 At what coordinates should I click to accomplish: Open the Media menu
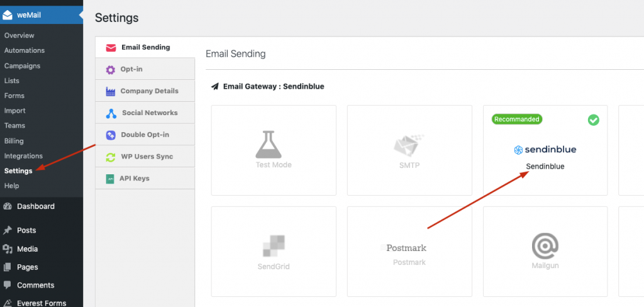[27, 249]
